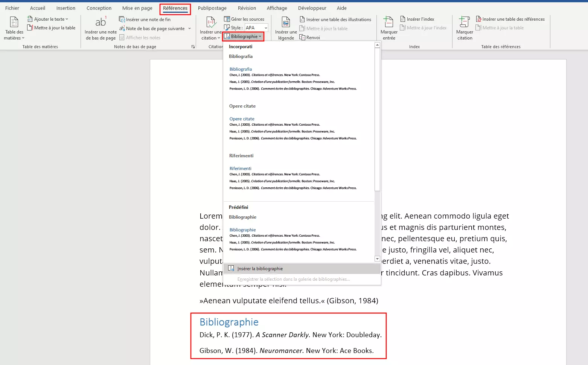Click Mettre à jour la table under illustrations
This screenshot has height=365, width=588.
point(323,29)
